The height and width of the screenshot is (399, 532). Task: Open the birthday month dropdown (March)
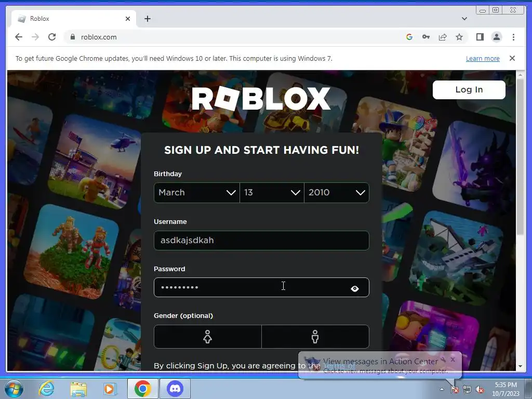[x=197, y=192]
